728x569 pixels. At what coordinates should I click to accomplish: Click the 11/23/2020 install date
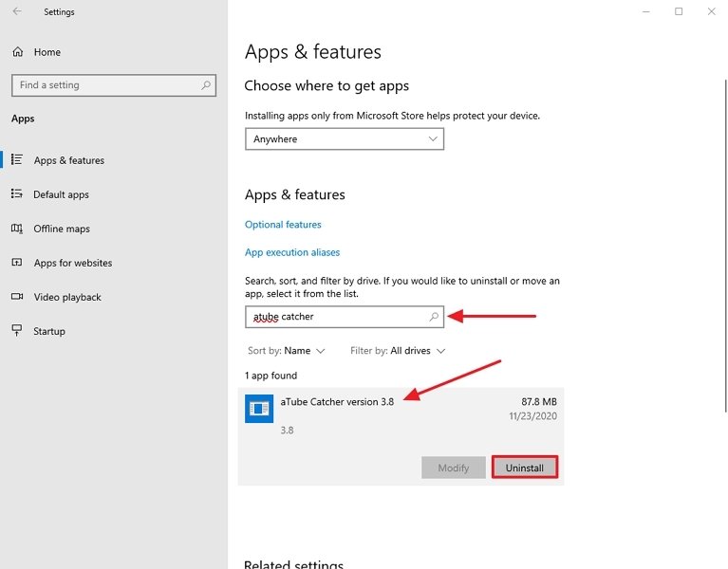532,416
